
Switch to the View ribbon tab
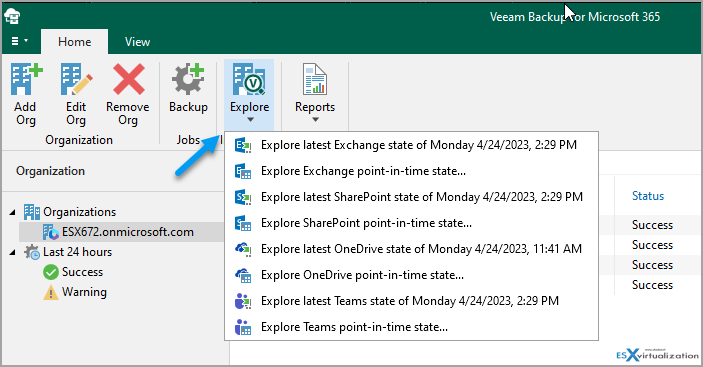click(x=137, y=42)
